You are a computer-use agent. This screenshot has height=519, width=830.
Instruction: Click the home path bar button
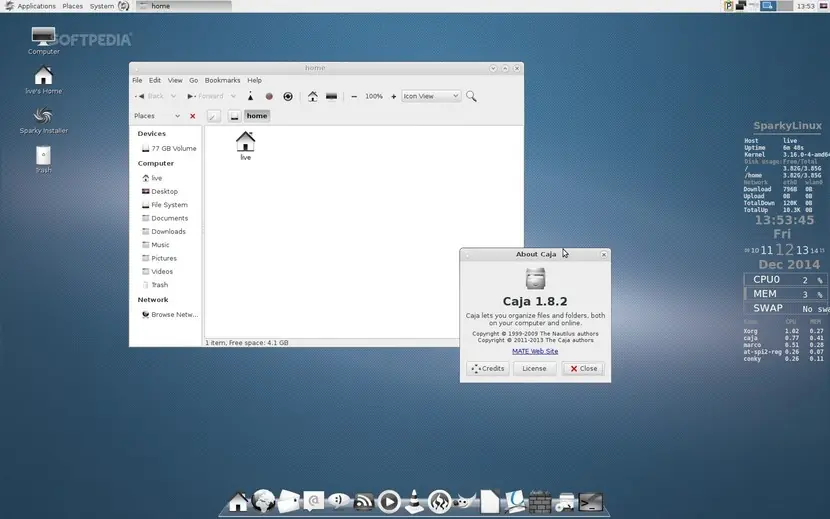point(257,116)
